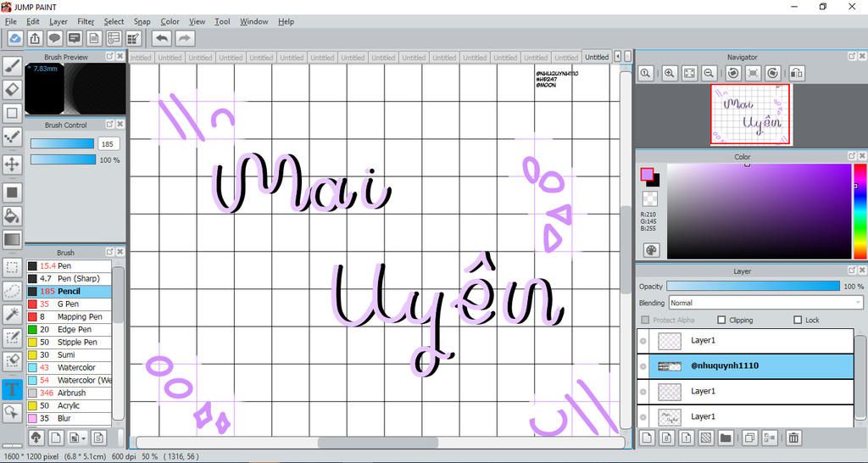Select the G Pen brush
The width and height of the screenshot is (868, 463).
(x=69, y=304)
